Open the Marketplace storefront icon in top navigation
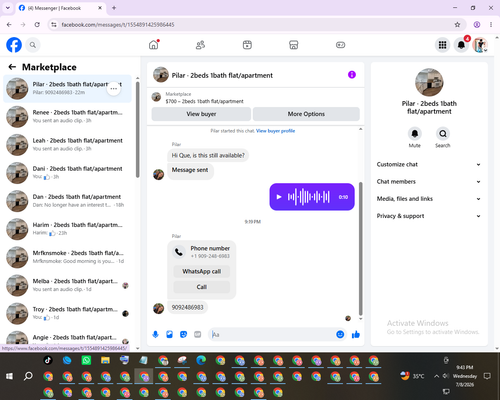Image resolution: width=500 pixels, height=400 pixels. [294, 45]
